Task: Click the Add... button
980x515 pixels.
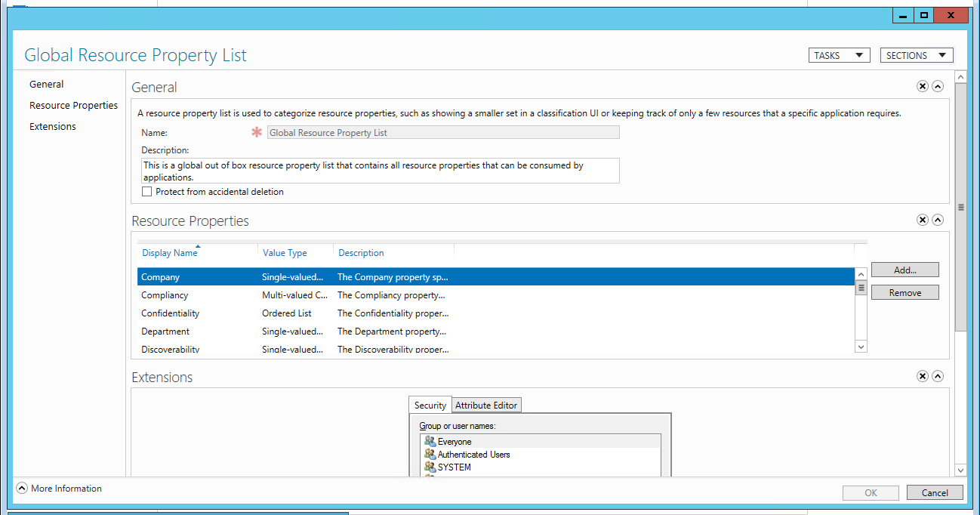Action: pyautogui.click(x=904, y=270)
